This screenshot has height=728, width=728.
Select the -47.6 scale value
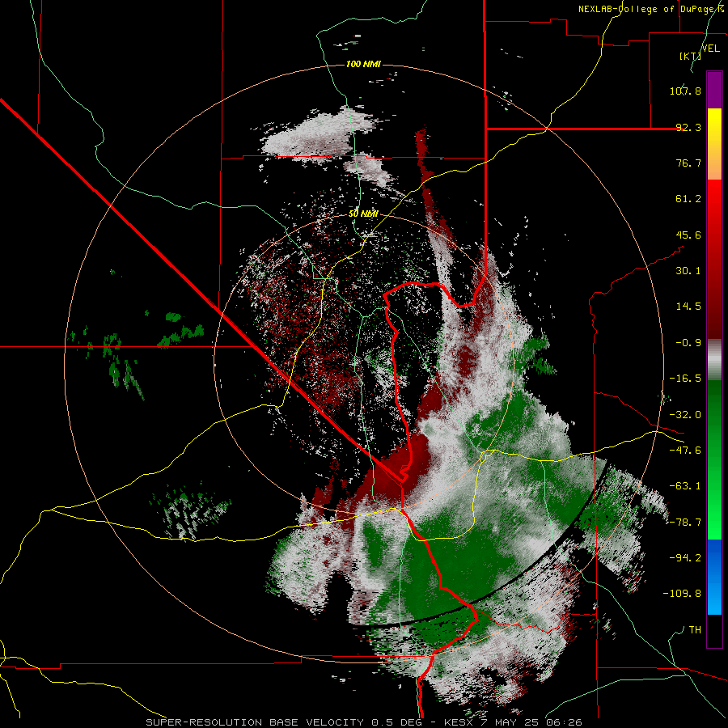pos(685,451)
